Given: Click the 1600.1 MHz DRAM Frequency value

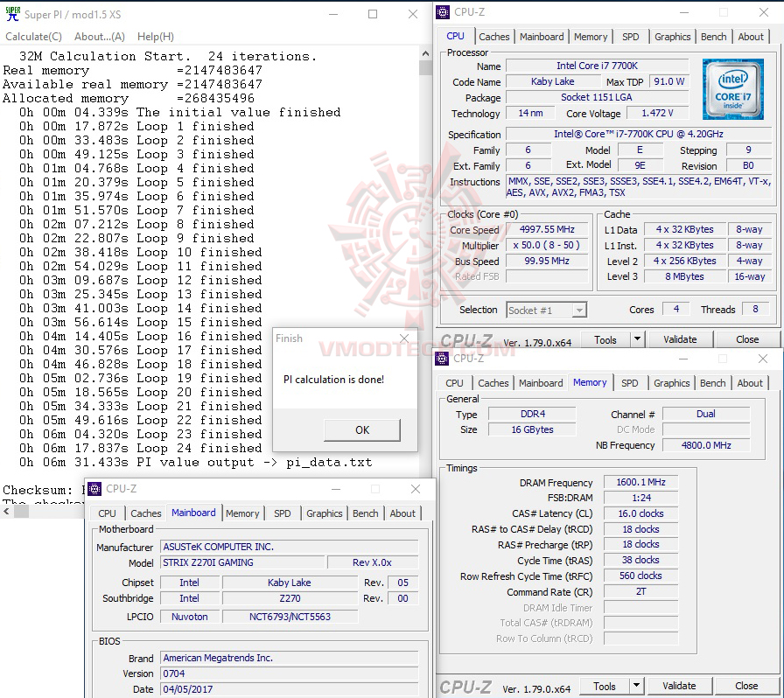Looking at the screenshot, I should [x=640, y=482].
